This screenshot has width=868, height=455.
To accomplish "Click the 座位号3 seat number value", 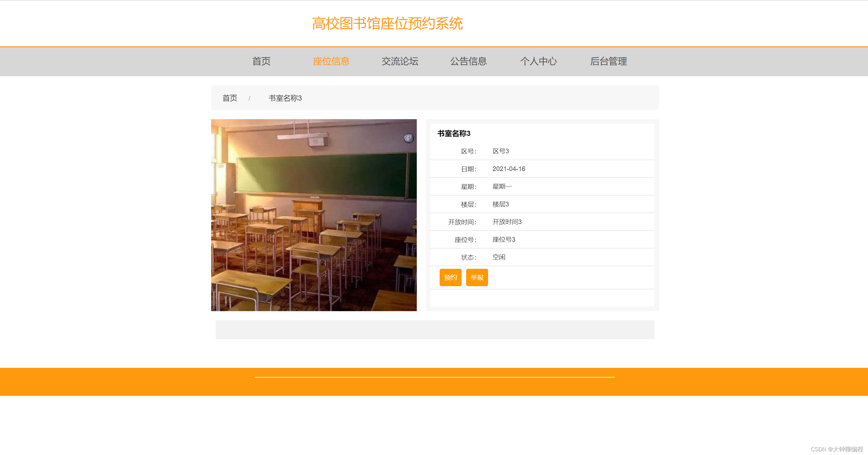I will pos(503,239).
